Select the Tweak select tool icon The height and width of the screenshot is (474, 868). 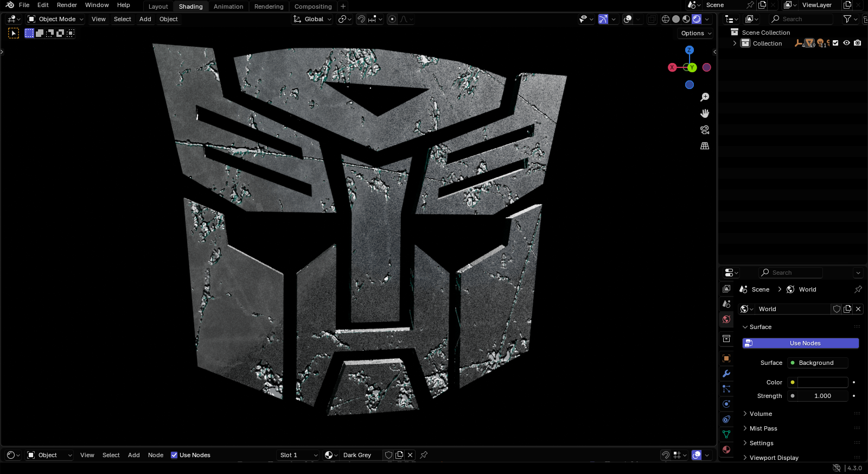(14, 33)
